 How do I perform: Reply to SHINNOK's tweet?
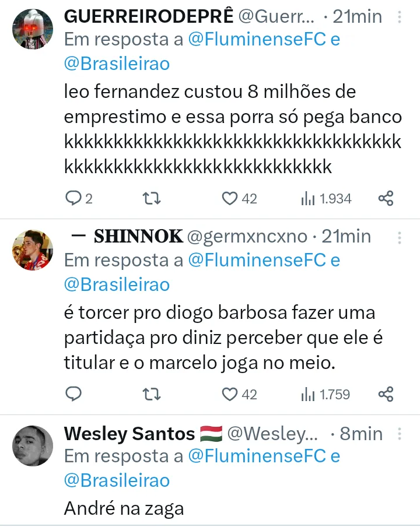point(73,395)
